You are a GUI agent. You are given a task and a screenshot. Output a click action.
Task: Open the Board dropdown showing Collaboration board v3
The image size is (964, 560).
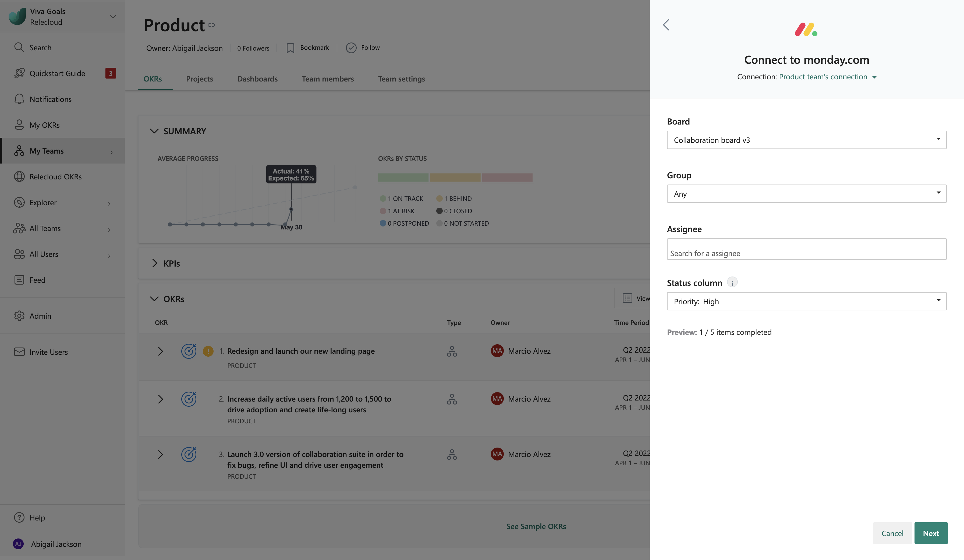point(806,140)
